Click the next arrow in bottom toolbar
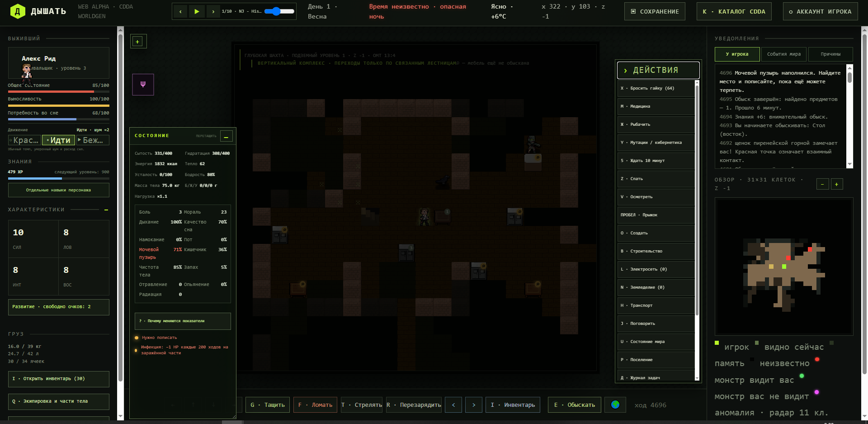This screenshot has width=868, height=424. pyautogui.click(x=474, y=405)
